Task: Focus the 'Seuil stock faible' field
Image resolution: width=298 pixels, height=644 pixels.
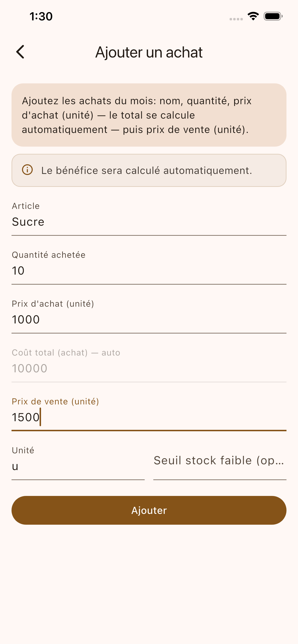Action: coord(220,460)
